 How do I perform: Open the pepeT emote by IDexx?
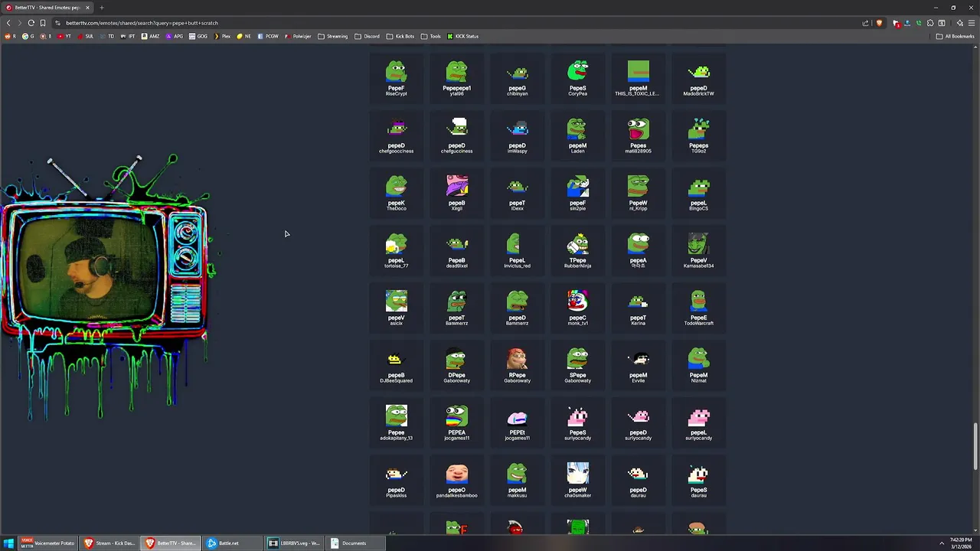pyautogui.click(x=517, y=192)
